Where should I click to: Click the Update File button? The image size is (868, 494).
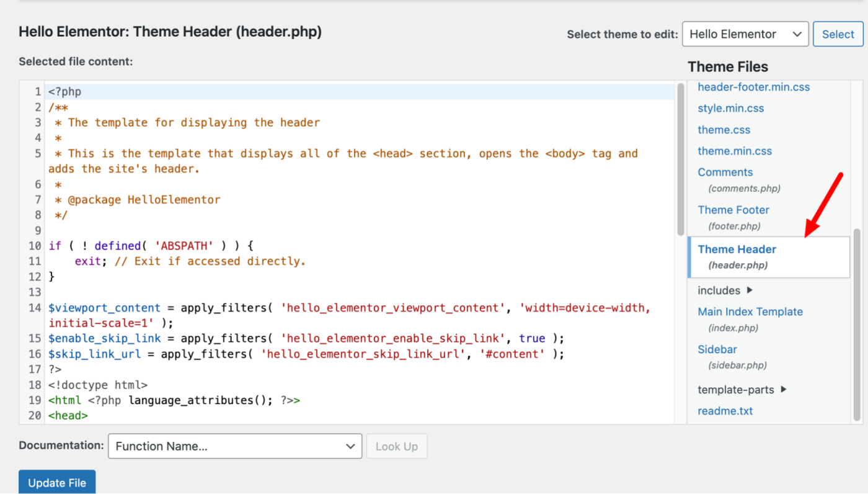[x=57, y=482]
